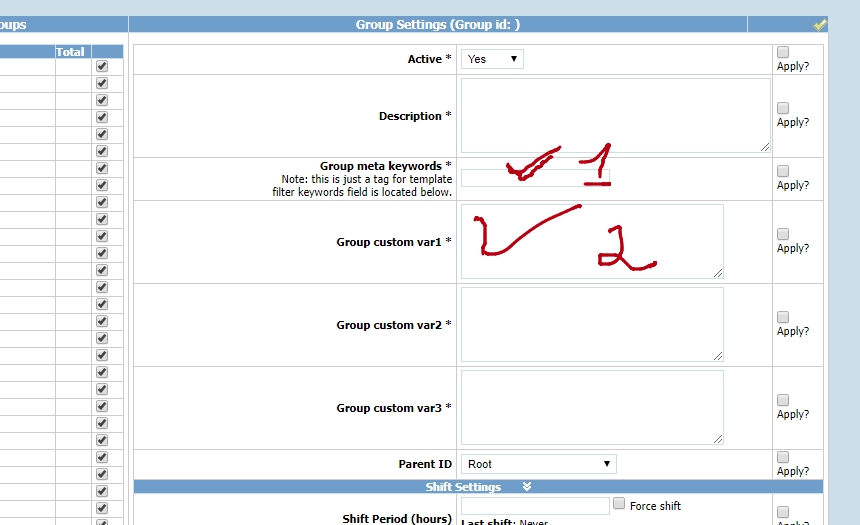
Task: Grab the Description textarea resize handle
Action: [x=765, y=147]
